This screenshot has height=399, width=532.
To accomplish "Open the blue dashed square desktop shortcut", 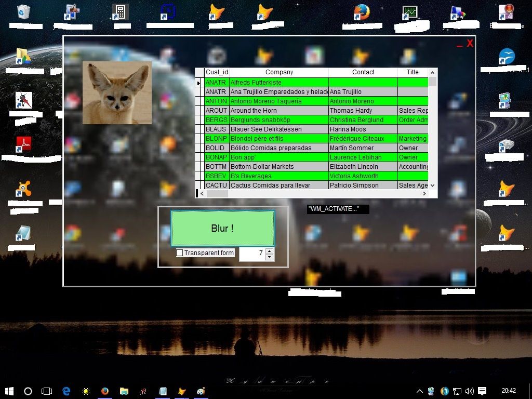I will tap(169, 12).
